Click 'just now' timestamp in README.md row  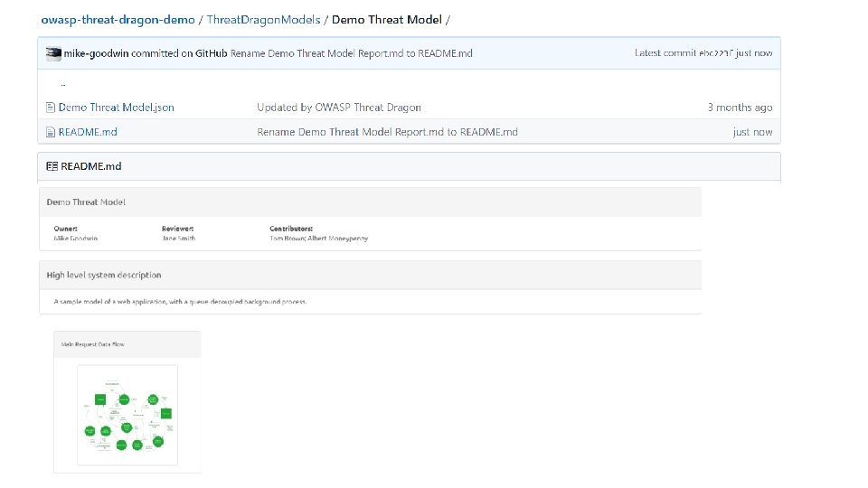tap(752, 132)
